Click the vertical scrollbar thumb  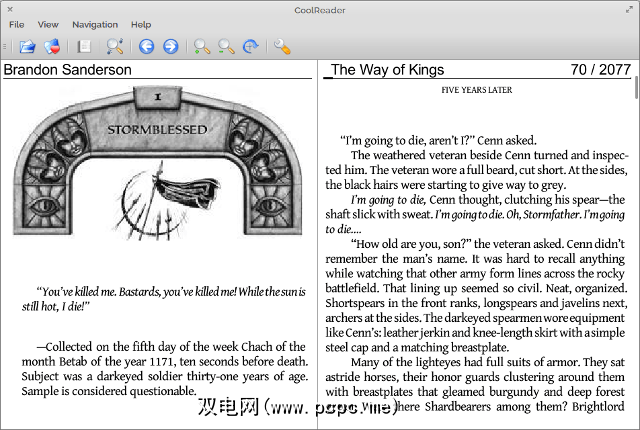click(x=636, y=87)
